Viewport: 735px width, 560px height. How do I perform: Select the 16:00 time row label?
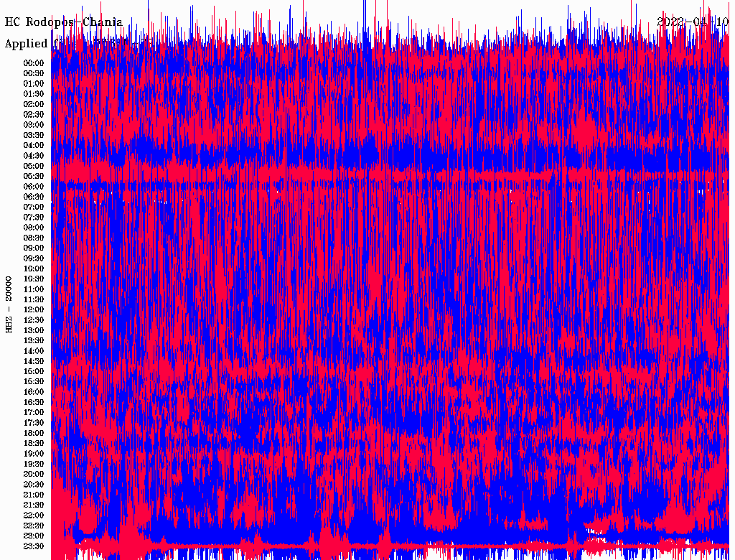(34, 392)
